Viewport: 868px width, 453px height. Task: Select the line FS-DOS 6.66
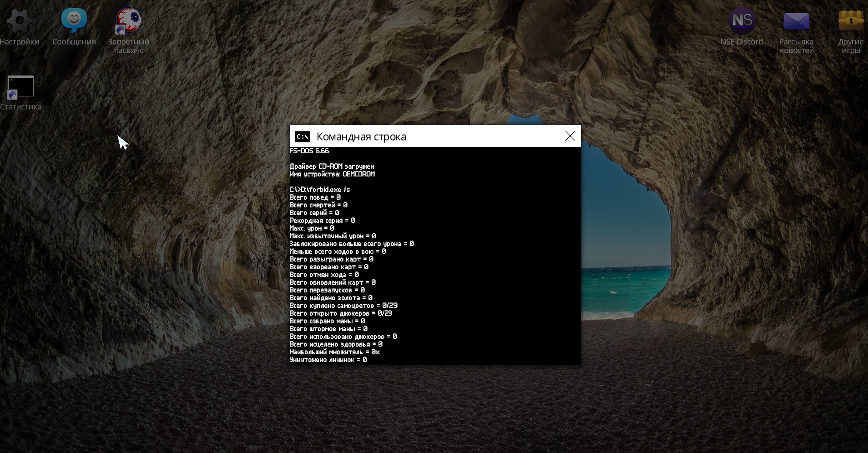coord(309,151)
